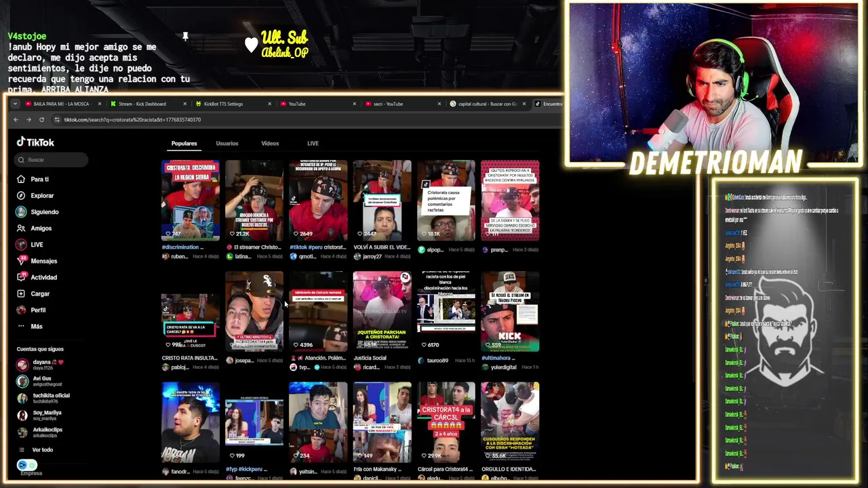Click browser forward arrow
868x488 pixels.
pyautogui.click(x=28, y=119)
